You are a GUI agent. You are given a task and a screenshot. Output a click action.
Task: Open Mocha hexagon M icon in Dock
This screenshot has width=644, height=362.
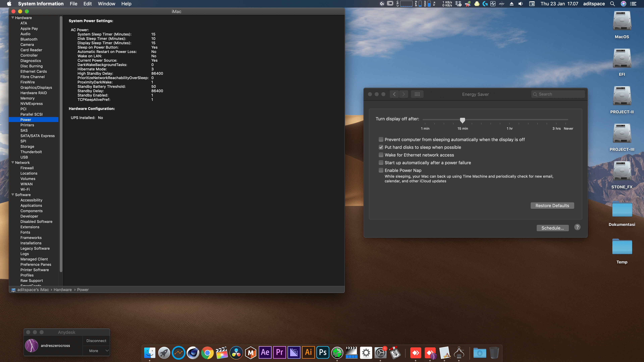251,353
